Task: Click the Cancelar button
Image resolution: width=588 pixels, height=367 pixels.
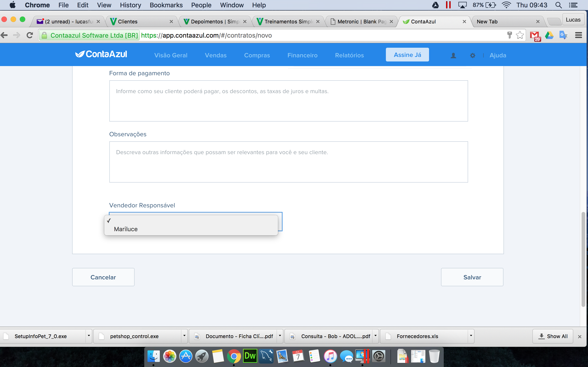Action: click(103, 277)
